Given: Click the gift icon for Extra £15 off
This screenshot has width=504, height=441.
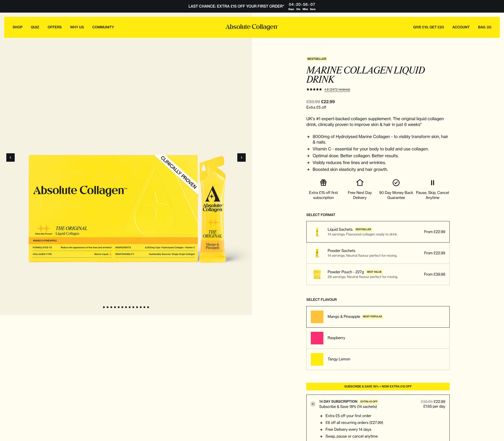Looking at the screenshot, I should pyautogui.click(x=323, y=182).
